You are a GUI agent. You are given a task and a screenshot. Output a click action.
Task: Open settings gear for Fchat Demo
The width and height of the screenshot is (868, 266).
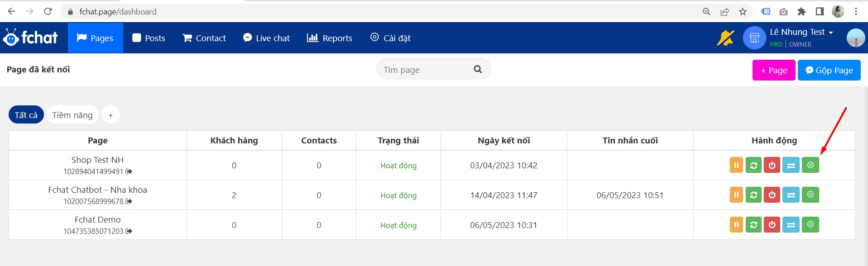click(810, 225)
